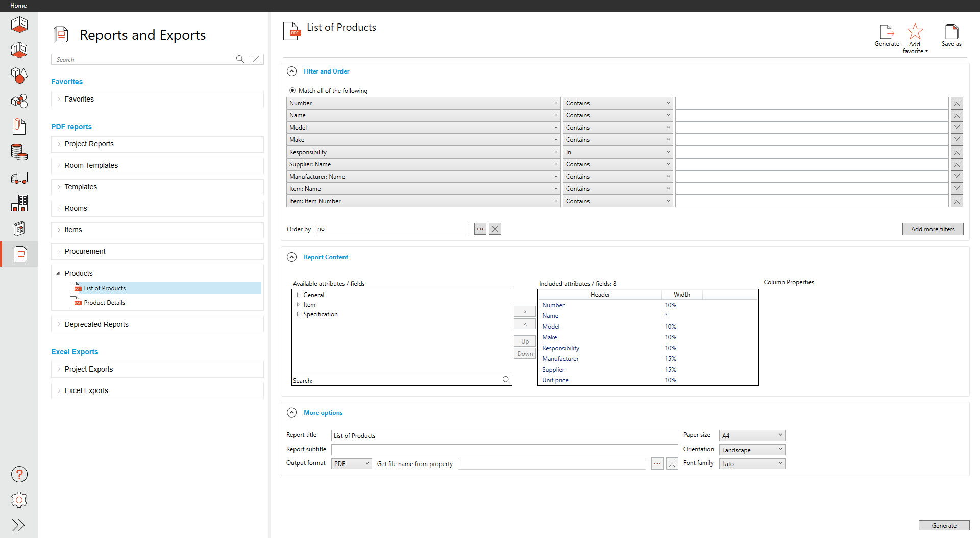The width and height of the screenshot is (980, 538).
Task: Remove the Responsibility filter row
Action: (957, 152)
